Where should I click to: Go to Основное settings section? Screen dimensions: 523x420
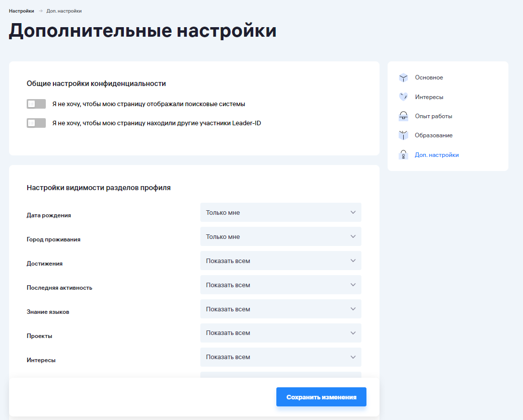[429, 77]
